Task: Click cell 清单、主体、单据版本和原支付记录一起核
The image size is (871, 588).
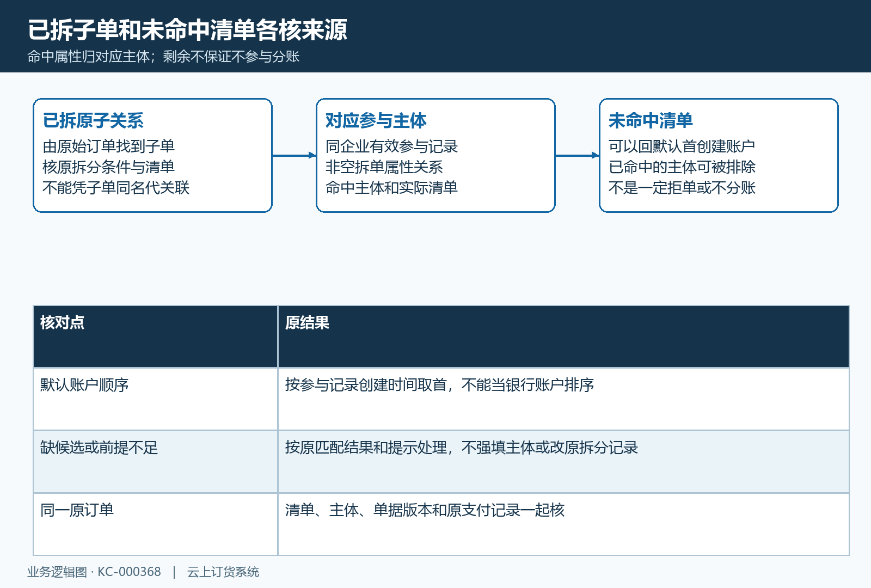Action: coord(563,524)
